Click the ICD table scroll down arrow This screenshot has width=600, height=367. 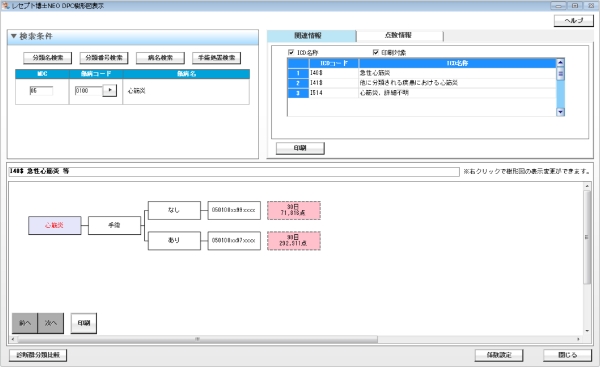(x=560, y=112)
